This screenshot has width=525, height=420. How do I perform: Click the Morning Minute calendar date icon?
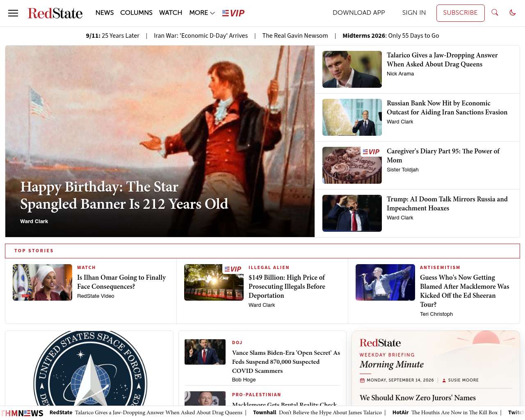(x=362, y=380)
